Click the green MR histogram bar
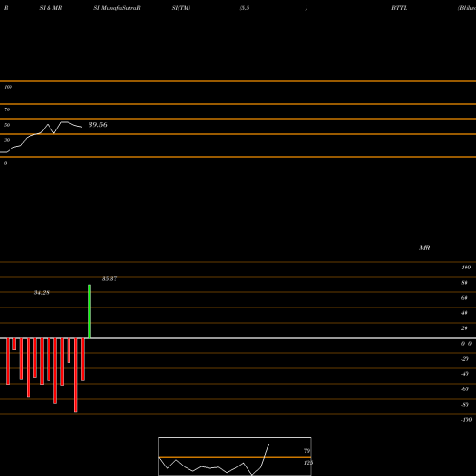Screen dimensions: 476x476 point(89,311)
